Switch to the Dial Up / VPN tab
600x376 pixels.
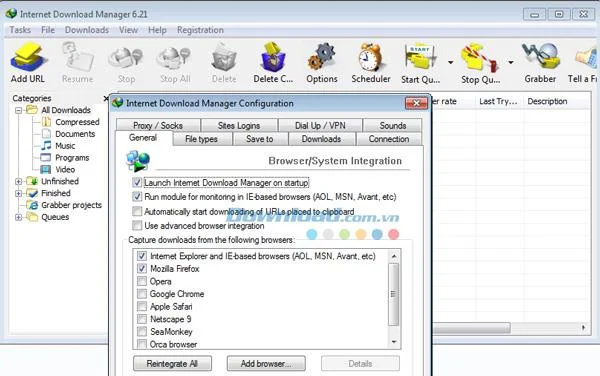[x=320, y=125]
